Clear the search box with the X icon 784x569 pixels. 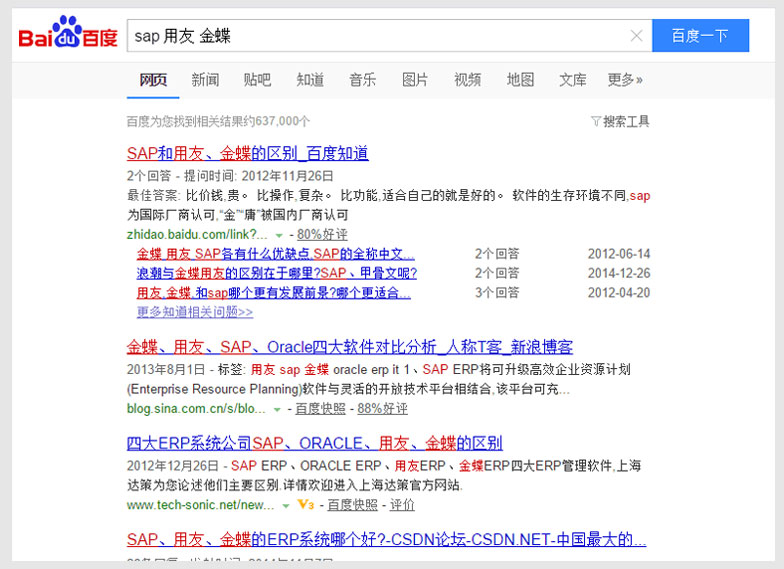[636, 36]
